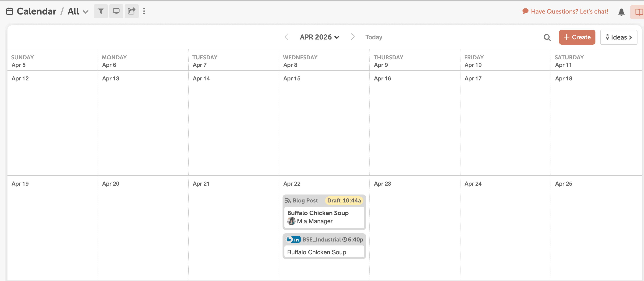Image resolution: width=644 pixels, height=281 pixels.
Task: Click the share calendar icon
Action: click(131, 11)
